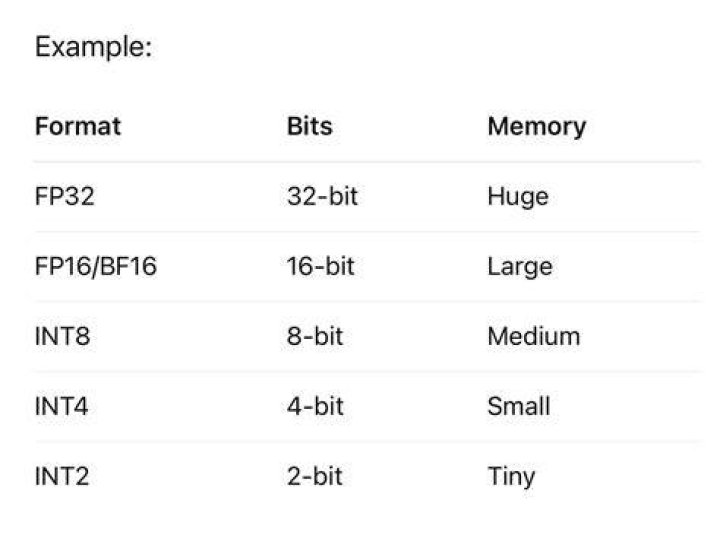The image size is (720, 535).
Task: Click the 32-bit value cell
Action: (x=322, y=196)
